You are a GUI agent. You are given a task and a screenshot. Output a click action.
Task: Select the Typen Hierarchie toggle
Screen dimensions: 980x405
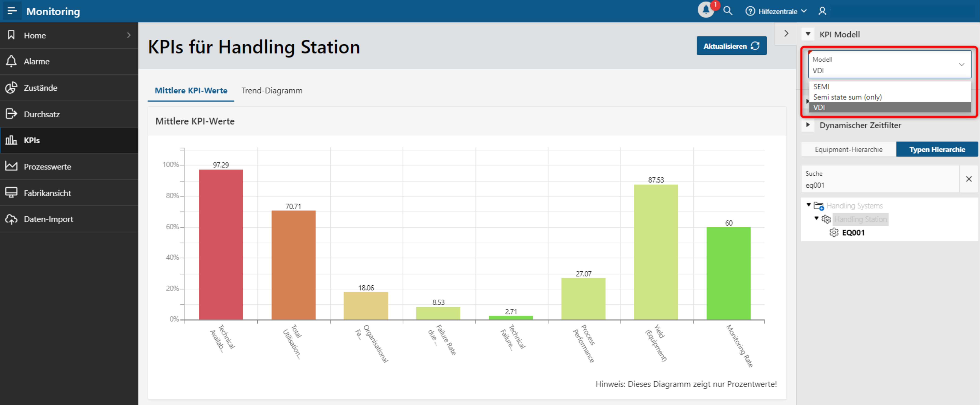pyautogui.click(x=937, y=149)
